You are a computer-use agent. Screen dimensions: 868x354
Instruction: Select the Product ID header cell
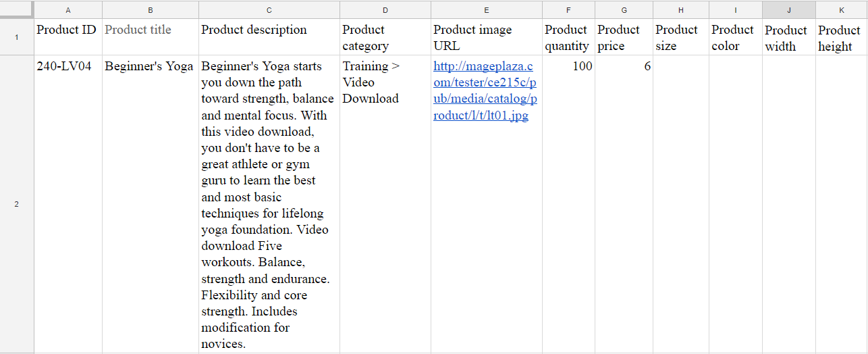(68, 37)
